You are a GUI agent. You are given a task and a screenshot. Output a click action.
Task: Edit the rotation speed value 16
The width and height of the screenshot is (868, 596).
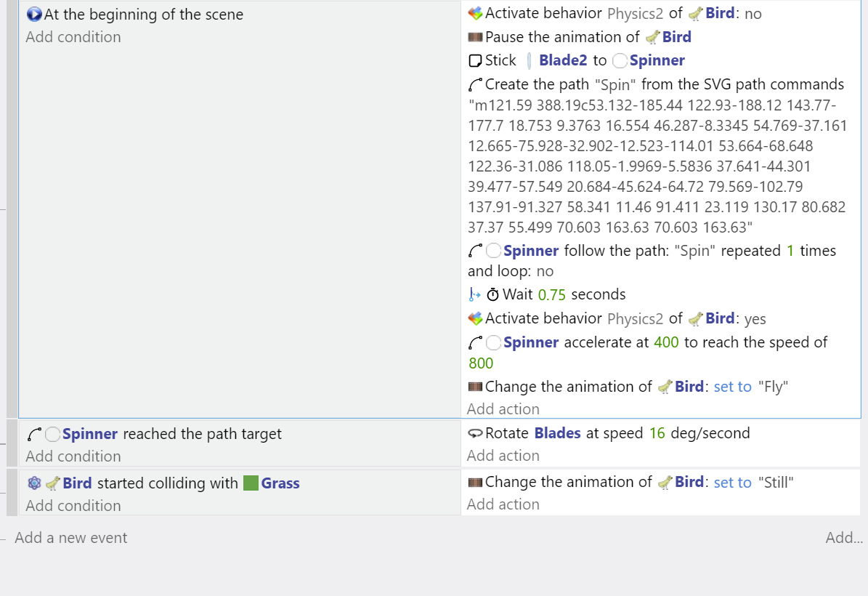pos(657,433)
